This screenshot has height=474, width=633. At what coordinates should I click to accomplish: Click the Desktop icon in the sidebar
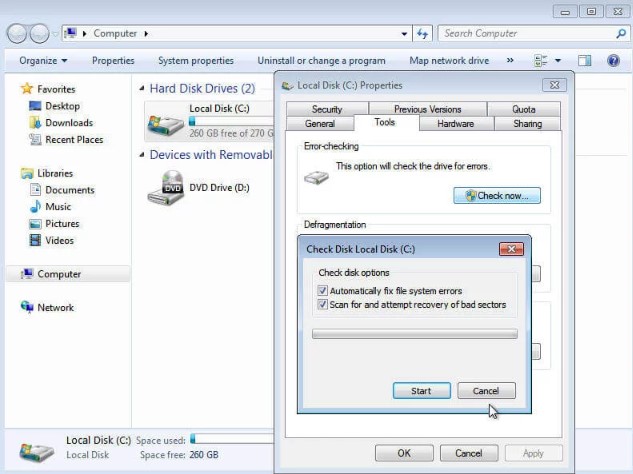point(35,106)
